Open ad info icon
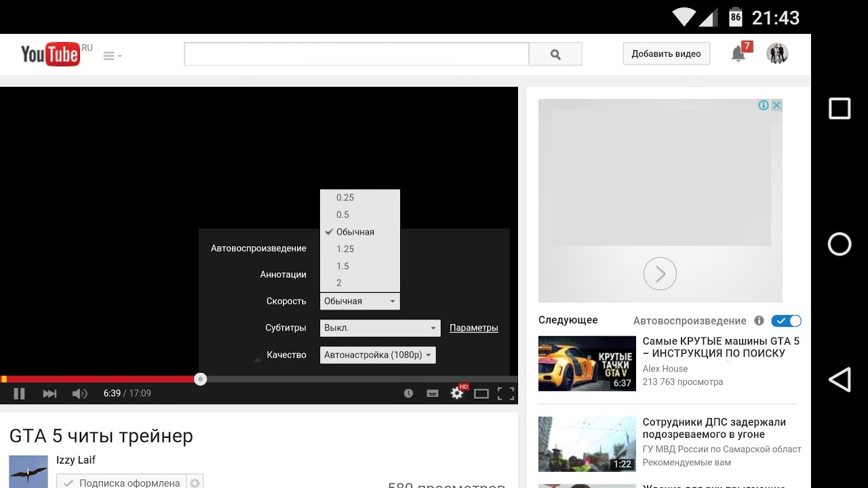Screen dimensions: 868x488 pos(764,105)
